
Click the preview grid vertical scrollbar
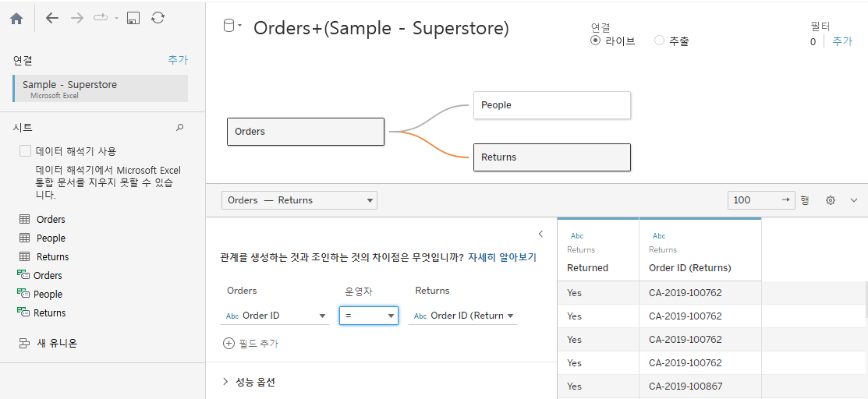tap(866, 298)
